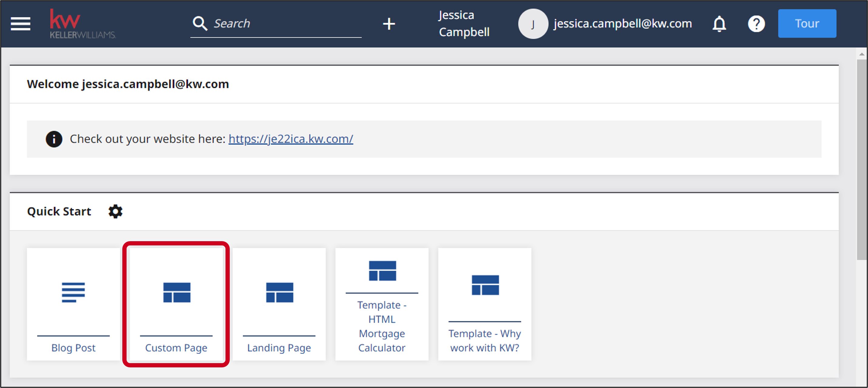Open Template HTML Mortgage Calculator tile

[x=382, y=304]
